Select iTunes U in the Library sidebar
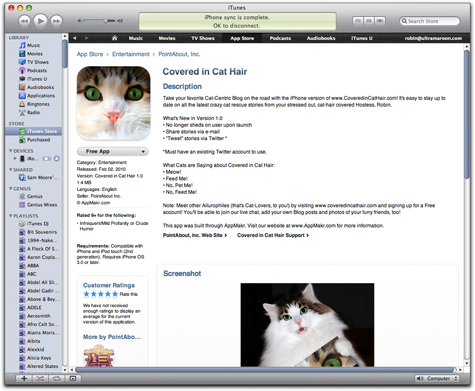475x391 pixels. point(33,79)
